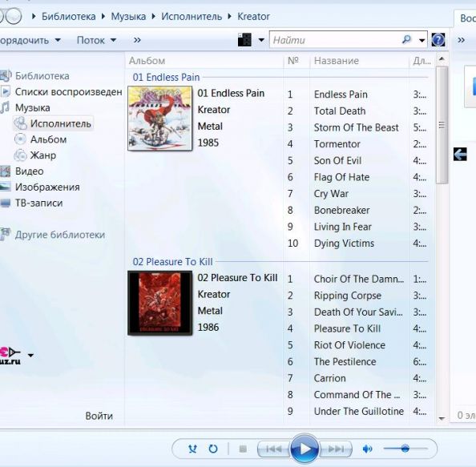Expand the search options dropdown arrow

coord(422,40)
